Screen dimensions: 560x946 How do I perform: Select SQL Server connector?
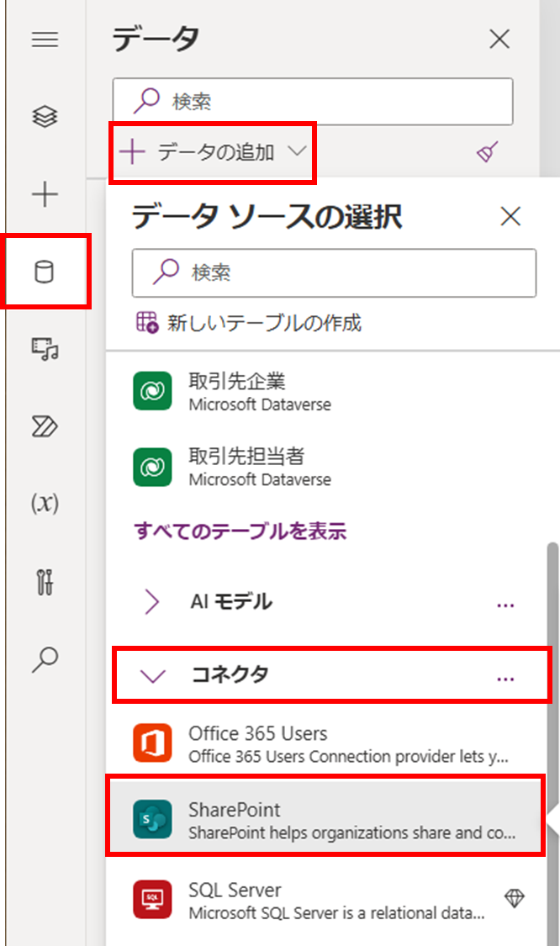pyautogui.click(x=326, y=899)
